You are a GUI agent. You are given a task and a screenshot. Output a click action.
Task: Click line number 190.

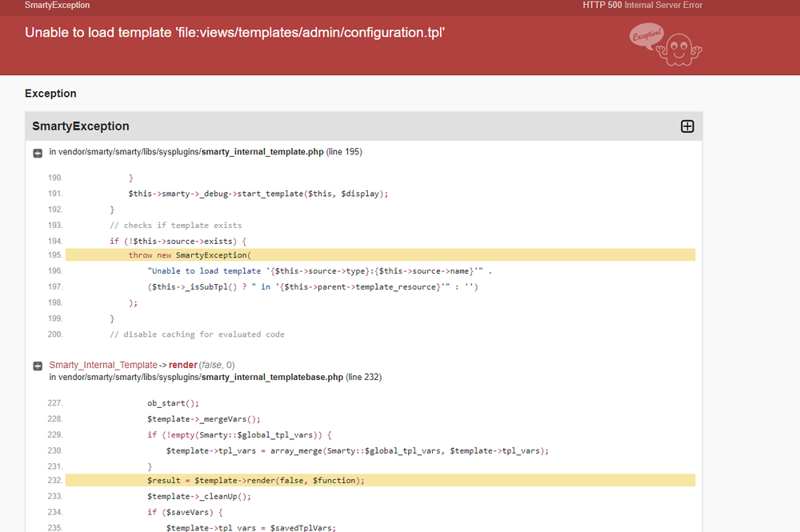pos(55,178)
